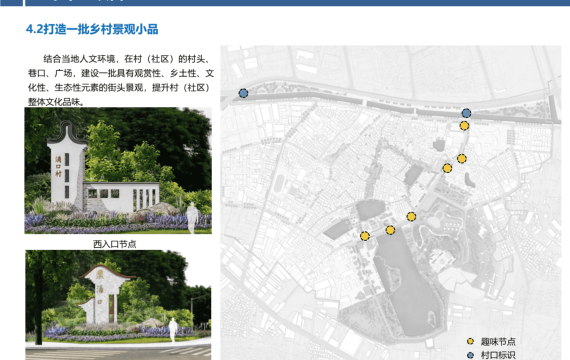Screen dimensions: 570x360
Task: Open the lower gateway rendering image
Action: point(118,305)
